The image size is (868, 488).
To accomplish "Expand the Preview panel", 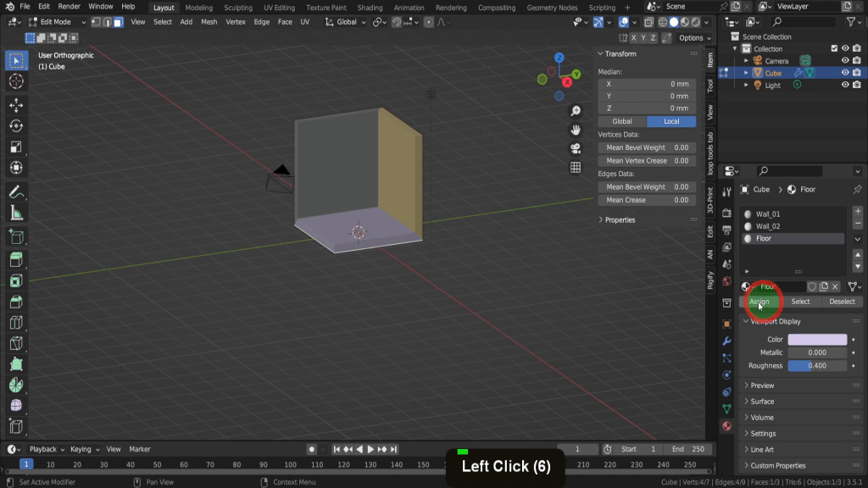I will pos(762,385).
